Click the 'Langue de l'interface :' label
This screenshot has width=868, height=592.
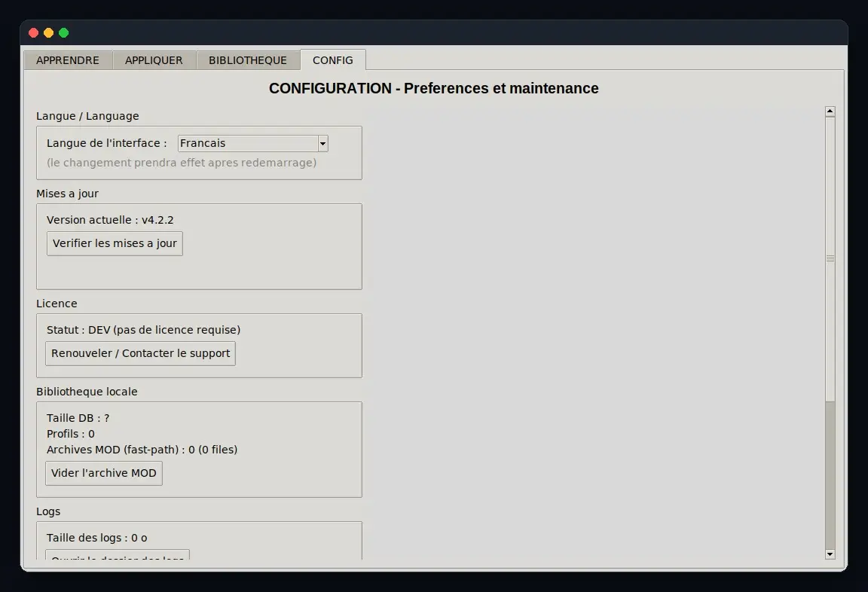click(x=107, y=143)
